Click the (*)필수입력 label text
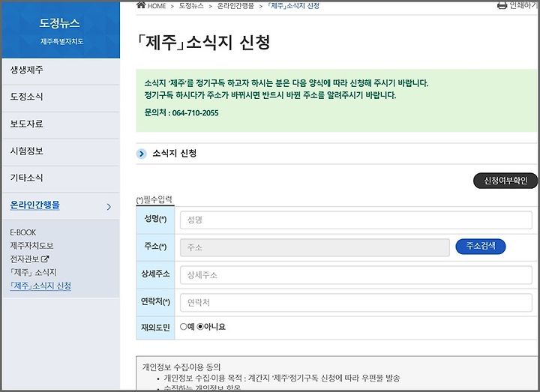This screenshot has width=540, height=392. coord(154,199)
